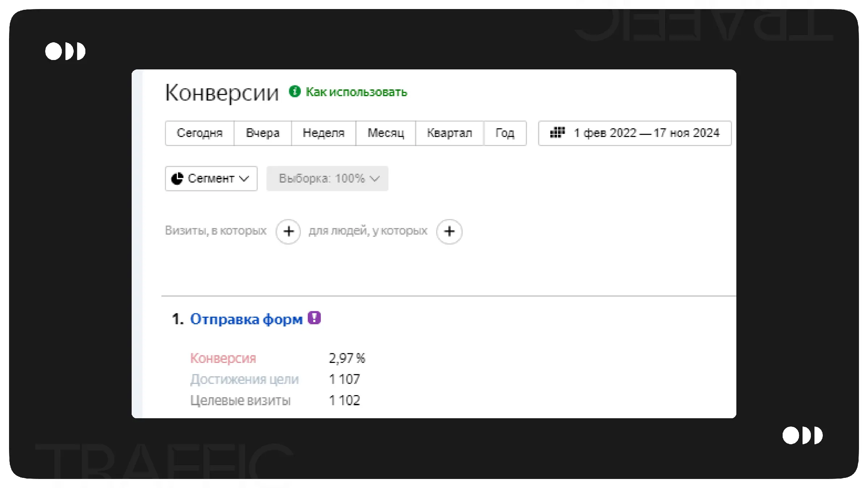
Task: Open the date range 1 фев 2022 picker
Action: (x=646, y=133)
